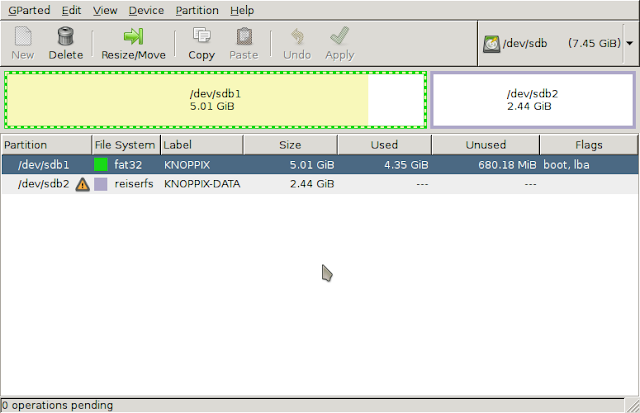Screen dimensions: 640x413
Task: Click the 0 operations pending status text
Action: (x=58, y=405)
